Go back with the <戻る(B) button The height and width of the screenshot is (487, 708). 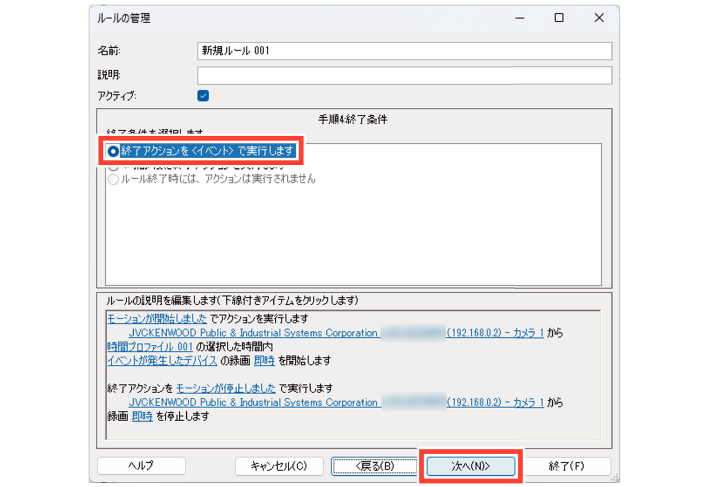tap(375, 466)
